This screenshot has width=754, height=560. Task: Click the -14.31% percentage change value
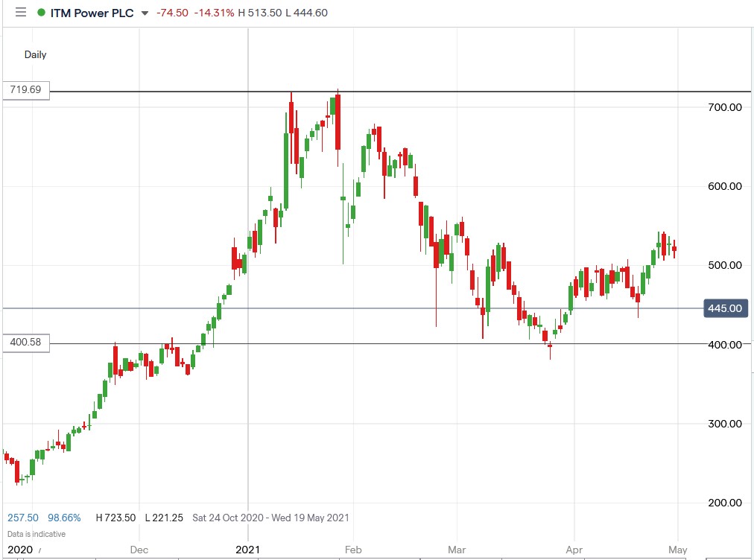(x=215, y=13)
